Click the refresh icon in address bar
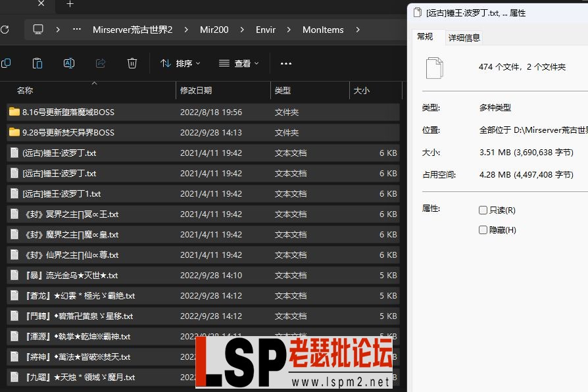Viewport: 588px width, 392px height. click(5, 29)
